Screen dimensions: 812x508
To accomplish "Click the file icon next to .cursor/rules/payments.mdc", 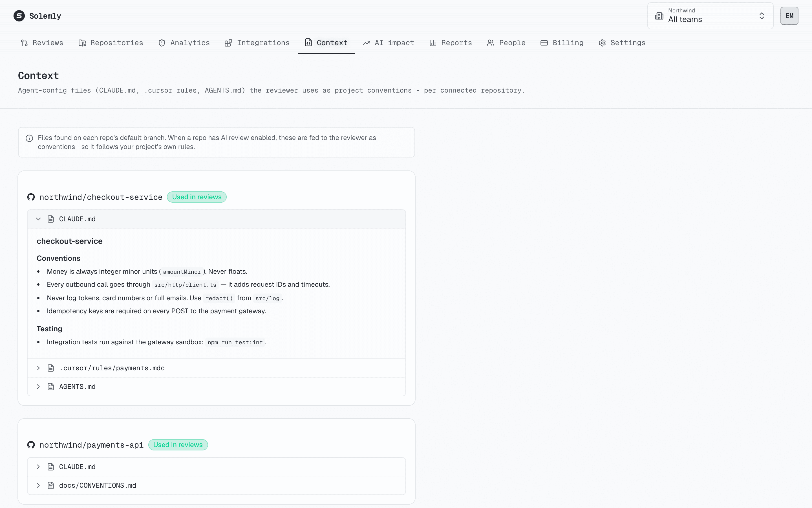I will click(51, 368).
